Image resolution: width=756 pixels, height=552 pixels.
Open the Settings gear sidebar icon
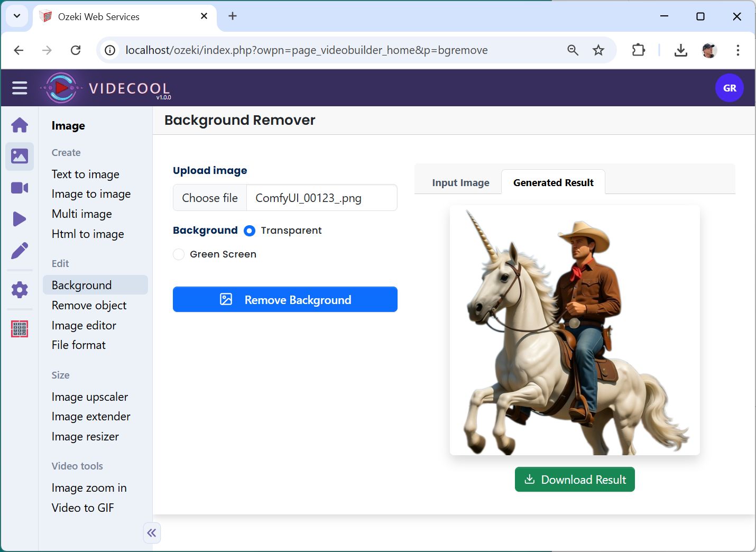(20, 290)
